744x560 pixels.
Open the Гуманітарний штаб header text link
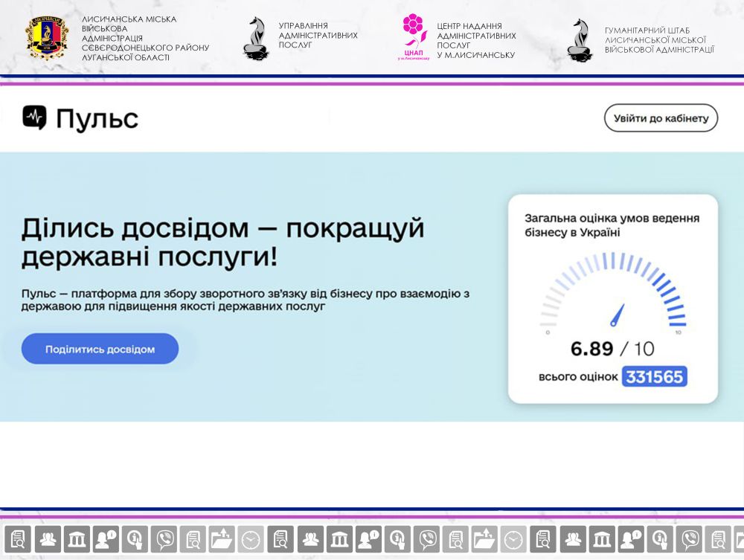click(658, 40)
